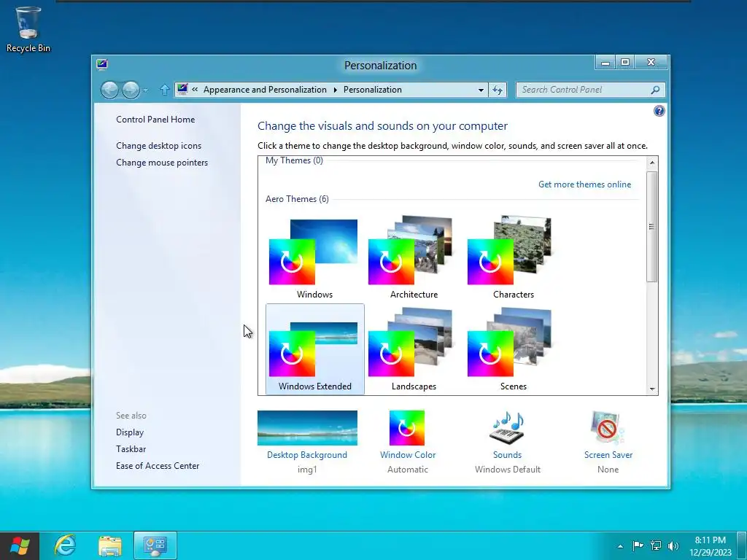
Task: Click the Help question mark icon
Action: [x=659, y=111]
